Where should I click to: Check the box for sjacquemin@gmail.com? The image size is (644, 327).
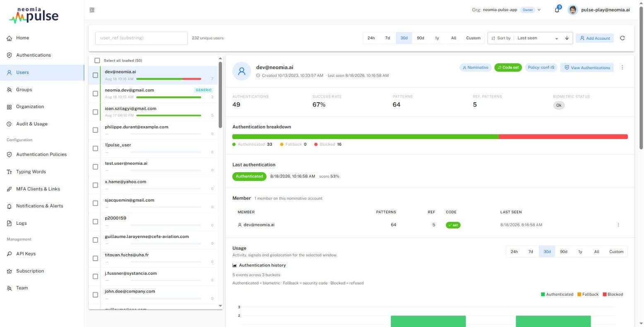pos(95,203)
